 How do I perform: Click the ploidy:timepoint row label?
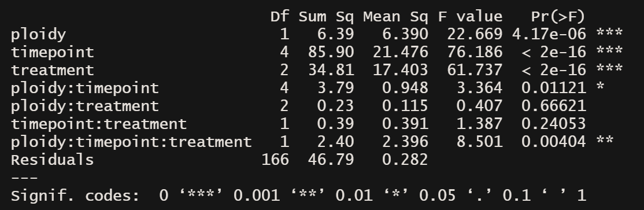85,89
